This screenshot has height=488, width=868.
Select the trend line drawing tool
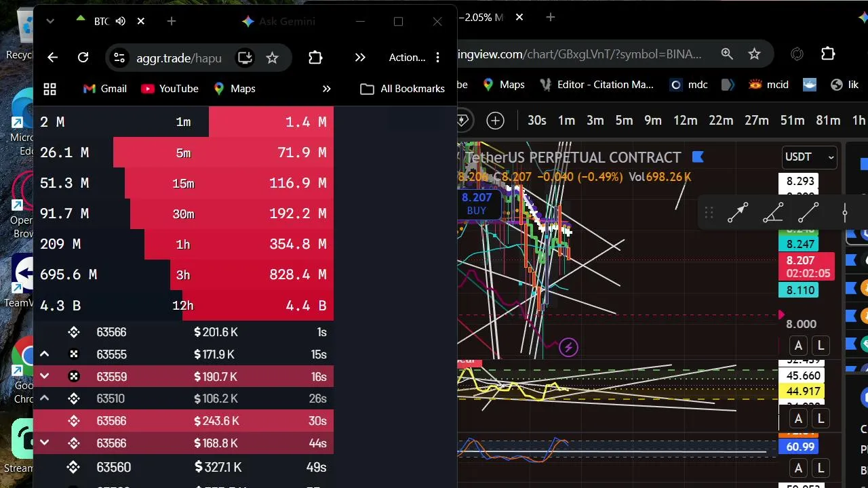tap(808, 213)
